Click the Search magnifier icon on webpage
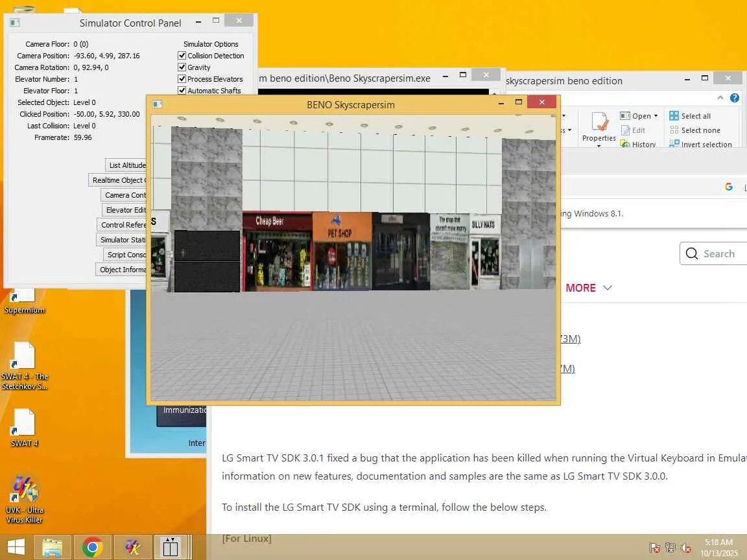747x560 pixels. (692, 253)
